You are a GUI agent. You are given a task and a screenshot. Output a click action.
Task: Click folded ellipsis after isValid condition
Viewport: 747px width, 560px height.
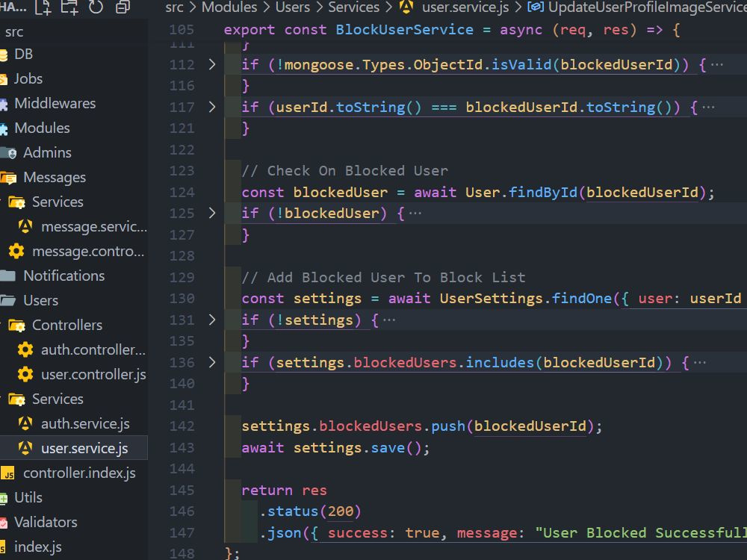point(717,65)
